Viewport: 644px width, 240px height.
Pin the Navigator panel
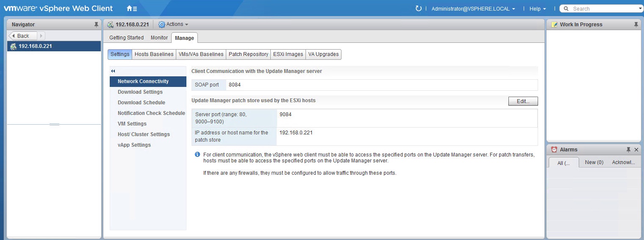tap(96, 25)
